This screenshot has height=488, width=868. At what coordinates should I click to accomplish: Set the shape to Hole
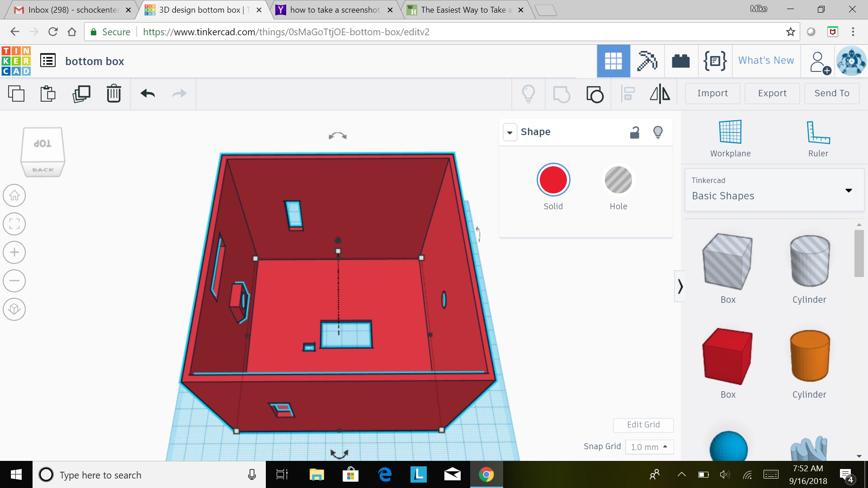point(618,187)
